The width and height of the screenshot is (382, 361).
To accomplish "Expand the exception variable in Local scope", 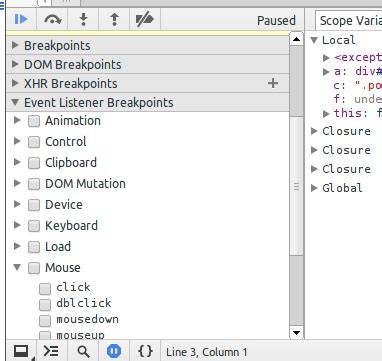I will pyautogui.click(x=326, y=58).
